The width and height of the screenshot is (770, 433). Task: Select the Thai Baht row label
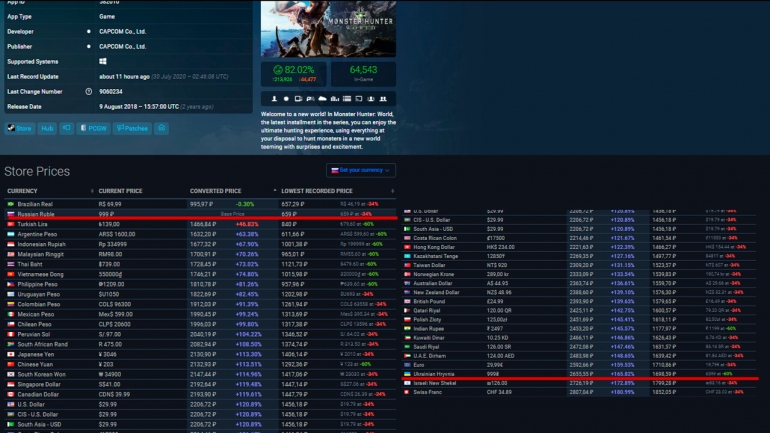point(30,264)
